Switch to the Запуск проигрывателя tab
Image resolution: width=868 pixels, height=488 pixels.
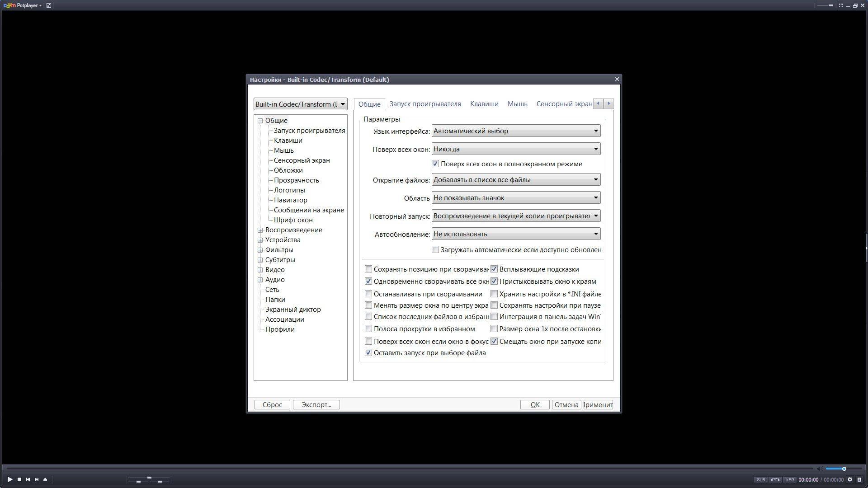point(425,104)
